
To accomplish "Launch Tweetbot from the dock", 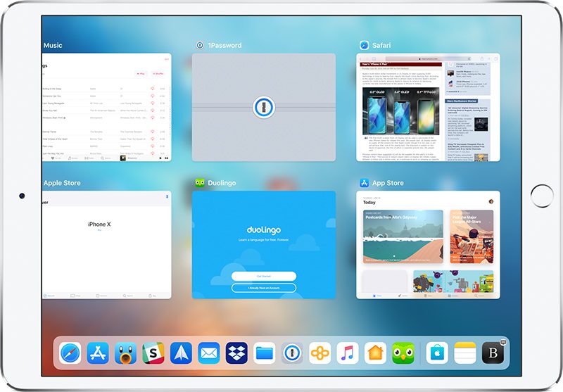I will click(125, 353).
